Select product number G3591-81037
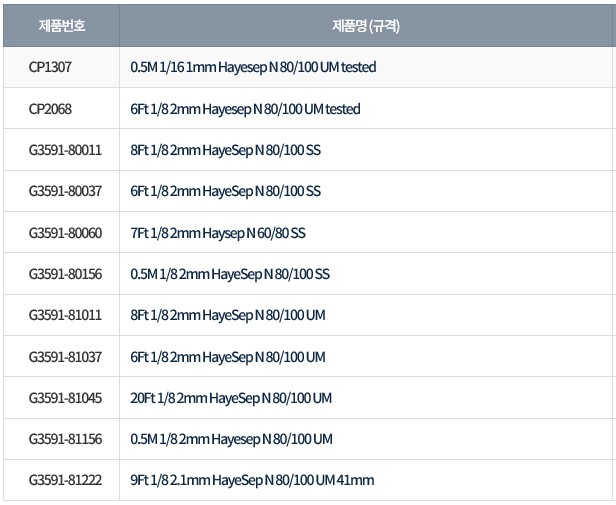The width and height of the screenshot is (616, 505). (x=65, y=357)
